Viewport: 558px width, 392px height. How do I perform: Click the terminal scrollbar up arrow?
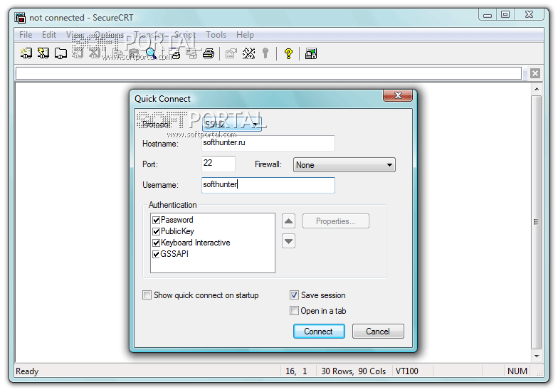(537, 88)
